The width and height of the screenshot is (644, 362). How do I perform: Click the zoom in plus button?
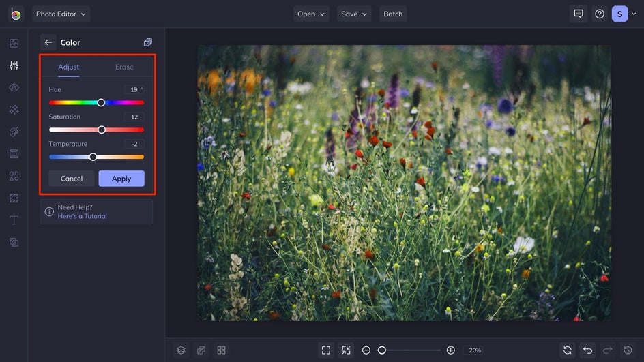450,350
